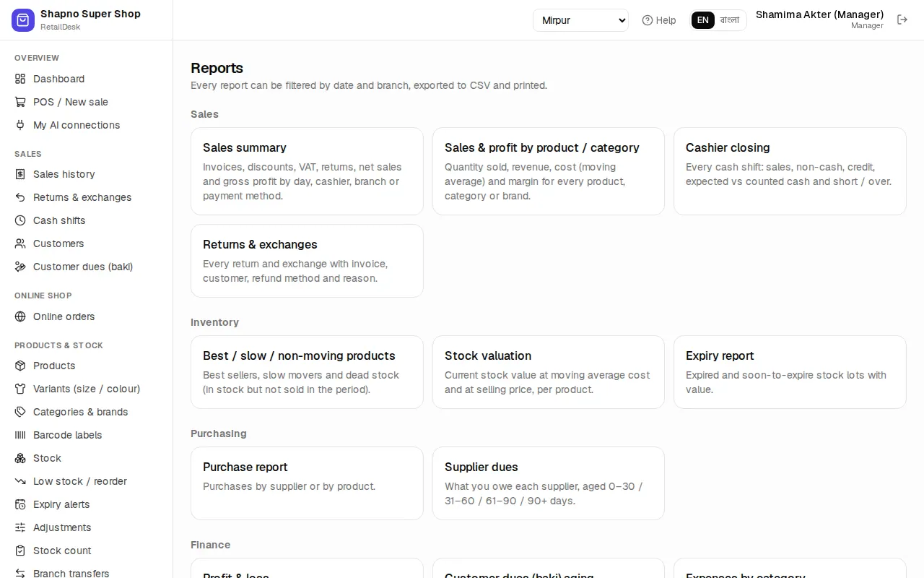Click the Cash shifts clock icon
924x578 pixels.
[x=20, y=220]
